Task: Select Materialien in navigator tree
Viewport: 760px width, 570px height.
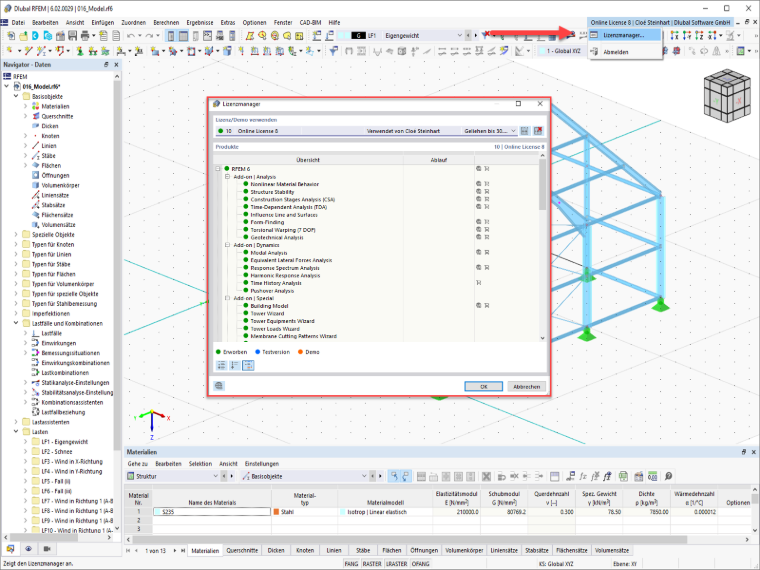Action: click(x=55, y=107)
